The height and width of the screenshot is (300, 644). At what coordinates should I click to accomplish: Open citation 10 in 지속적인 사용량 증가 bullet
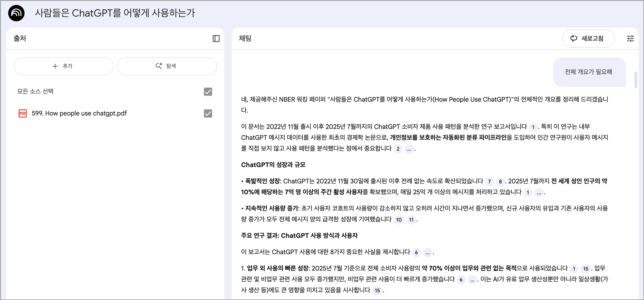(x=399, y=220)
